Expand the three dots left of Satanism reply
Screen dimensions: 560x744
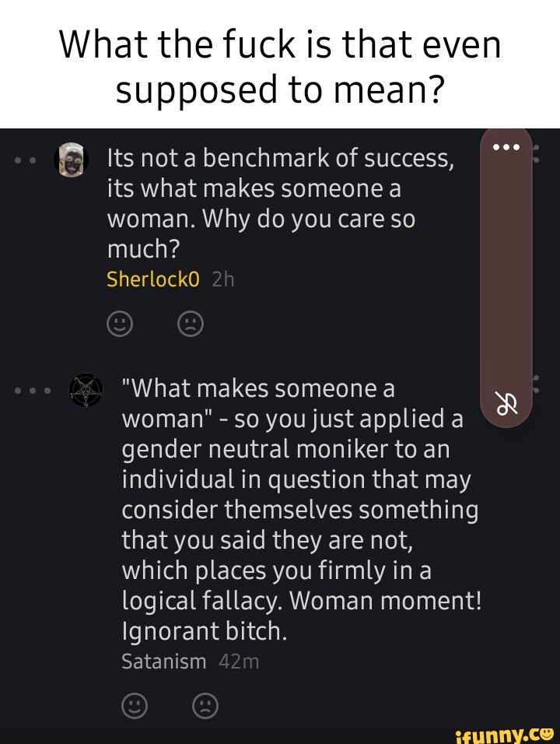[36, 391]
